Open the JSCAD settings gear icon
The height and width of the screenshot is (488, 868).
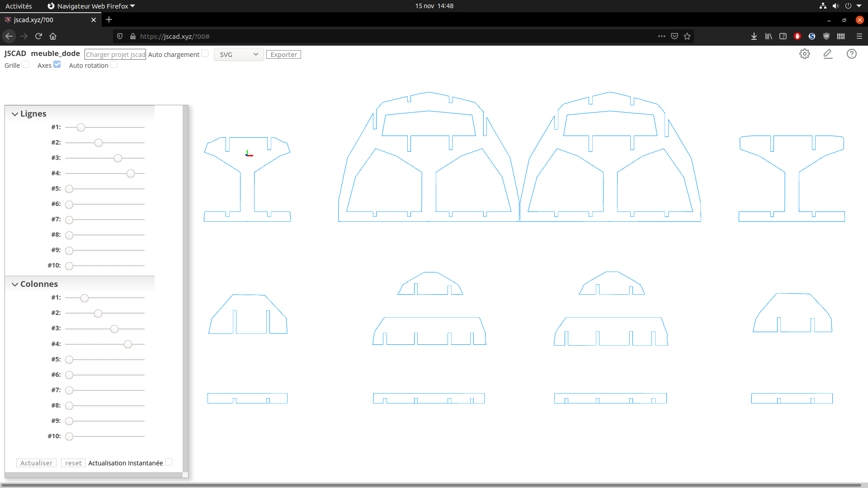(805, 54)
